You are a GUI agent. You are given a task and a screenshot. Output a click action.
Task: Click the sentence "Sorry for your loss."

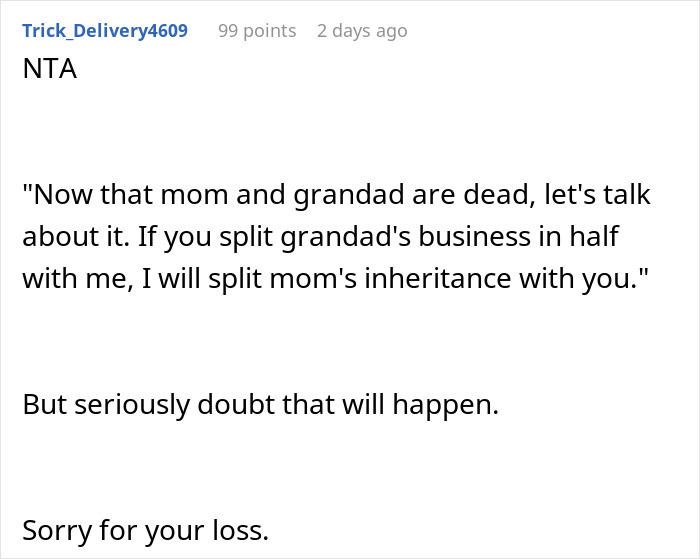click(x=146, y=530)
